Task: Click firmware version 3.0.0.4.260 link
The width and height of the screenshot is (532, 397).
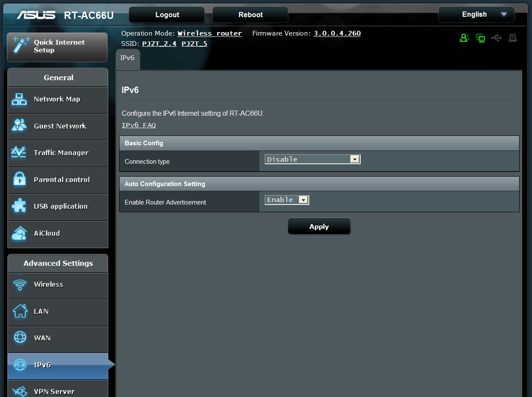Action: click(337, 33)
